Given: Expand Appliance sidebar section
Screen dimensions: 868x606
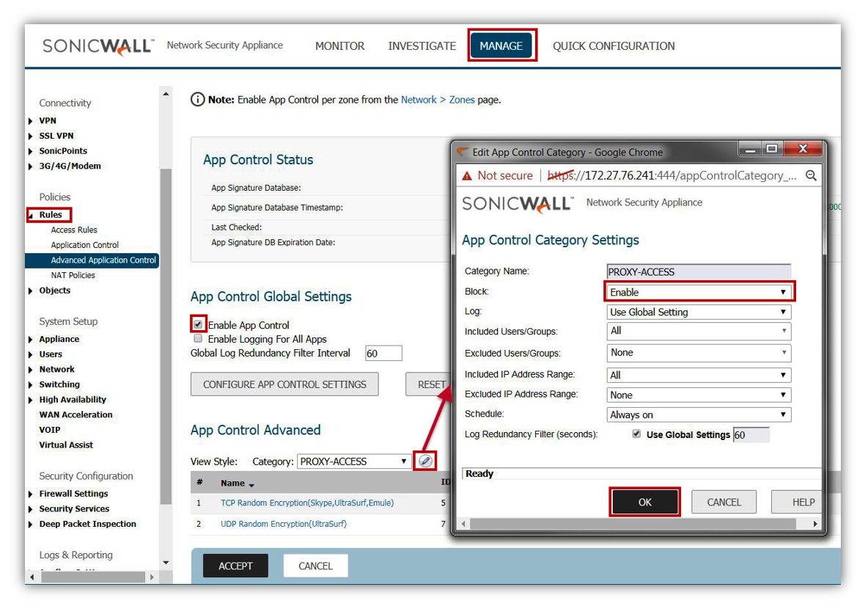Looking at the screenshot, I should [31, 339].
